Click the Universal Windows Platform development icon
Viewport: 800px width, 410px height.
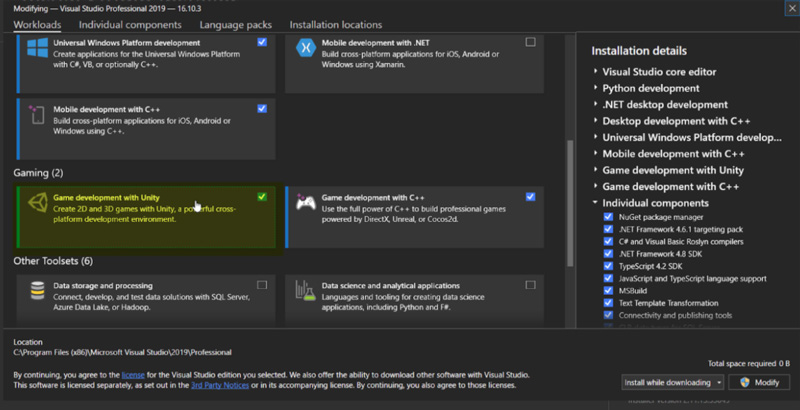[x=38, y=50]
